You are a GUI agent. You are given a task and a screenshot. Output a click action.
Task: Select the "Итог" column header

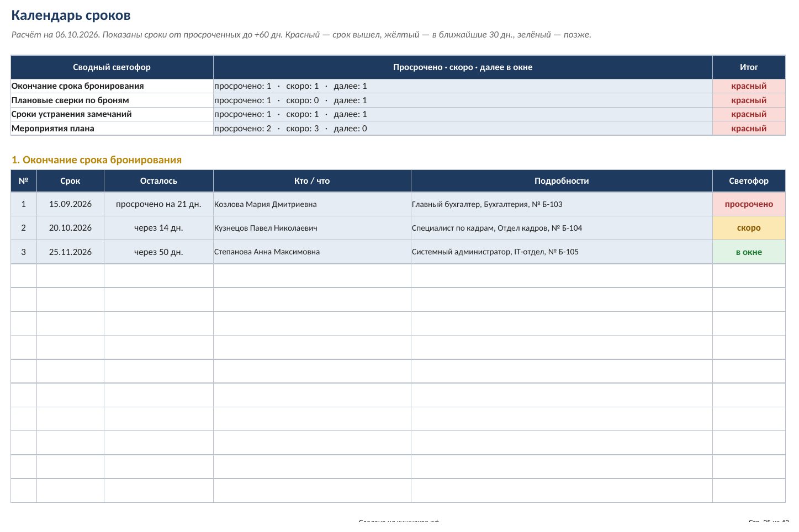pyautogui.click(x=749, y=67)
